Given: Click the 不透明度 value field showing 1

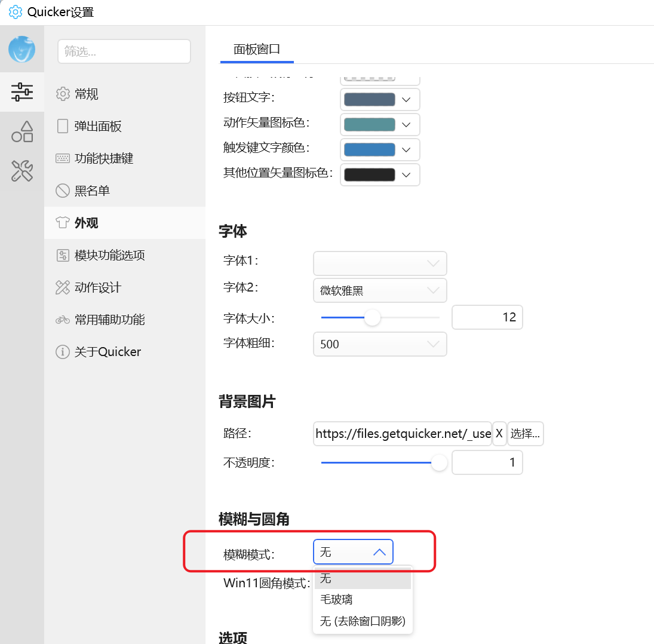Looking at the screenshot, I should (x=487, y=462).
